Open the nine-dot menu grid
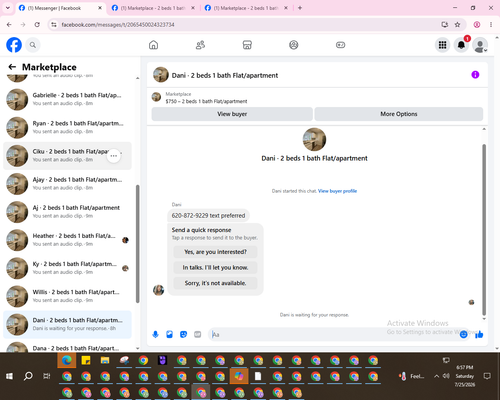The width and height of the screenshot is (500, 400). tap(442, 45)
